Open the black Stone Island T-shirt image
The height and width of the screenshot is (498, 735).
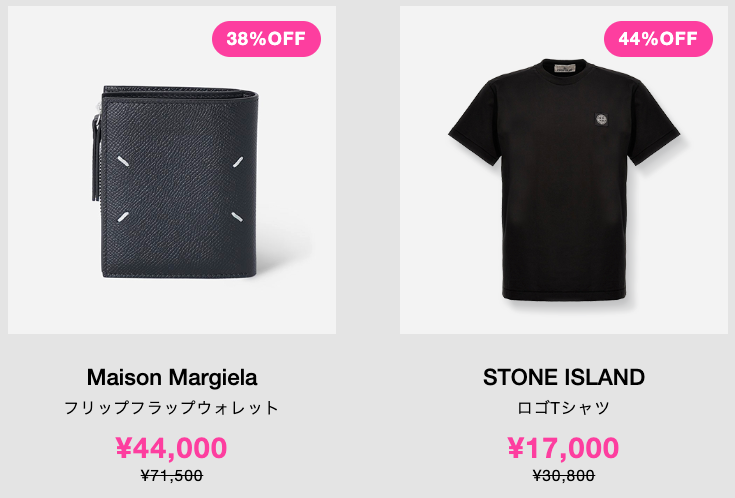tap(564, 170)
